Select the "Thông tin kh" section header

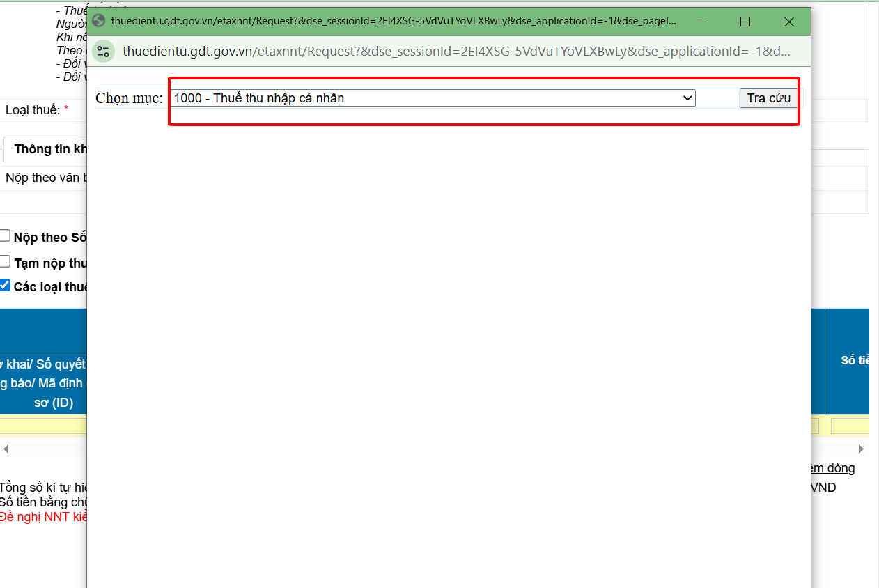pos(50,149)
